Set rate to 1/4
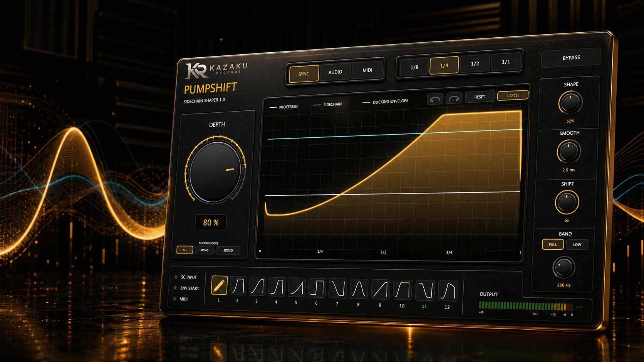Screen dimensions: 644x362 [x=444, y=65]
